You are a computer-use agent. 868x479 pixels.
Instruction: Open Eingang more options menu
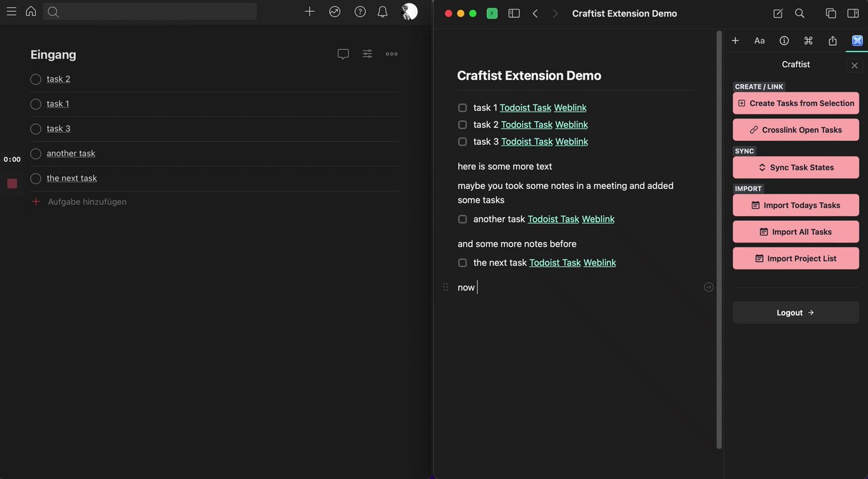[392, 54]
